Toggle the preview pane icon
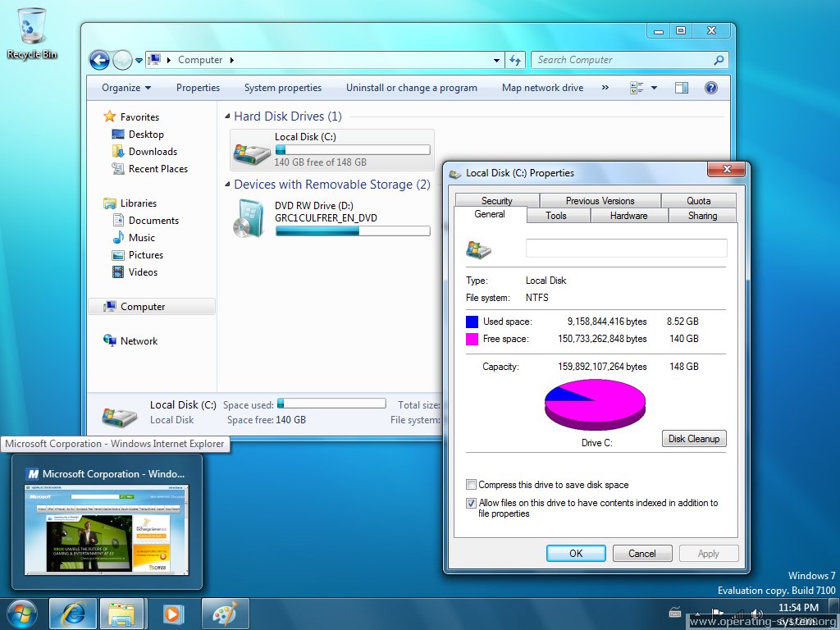The width and height of the screenshot is (840, 630). (x=682, y=88)
